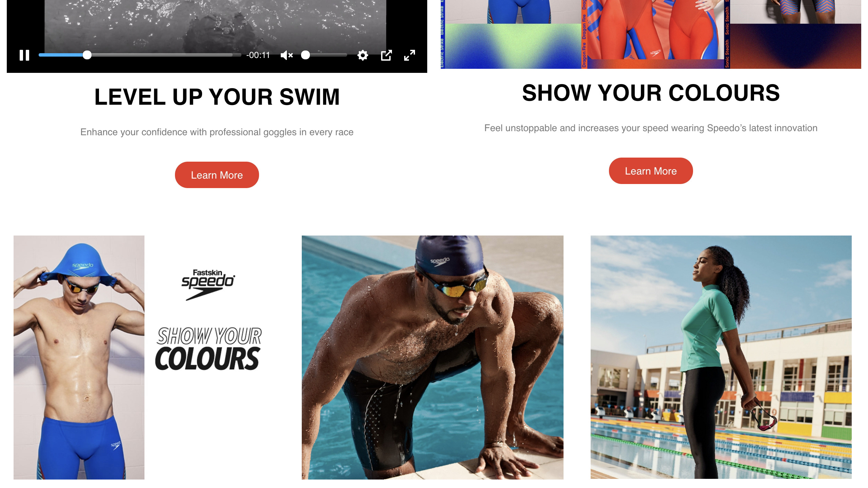Click the remaining time display -00:11
Screen dimensions: 868x488
click(x=258, y=55)
